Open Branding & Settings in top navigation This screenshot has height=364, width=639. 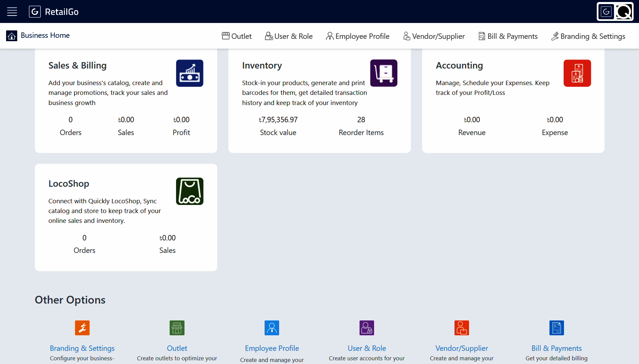[588, 36]
